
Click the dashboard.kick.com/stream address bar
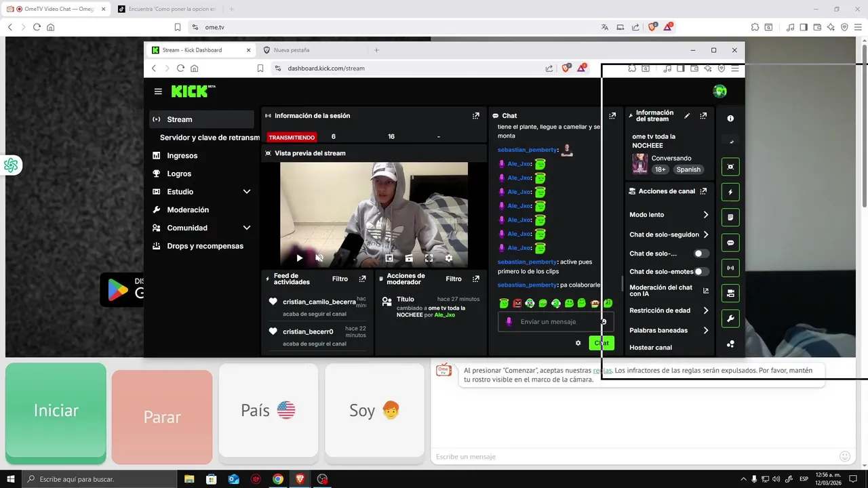tap(407, 68)
